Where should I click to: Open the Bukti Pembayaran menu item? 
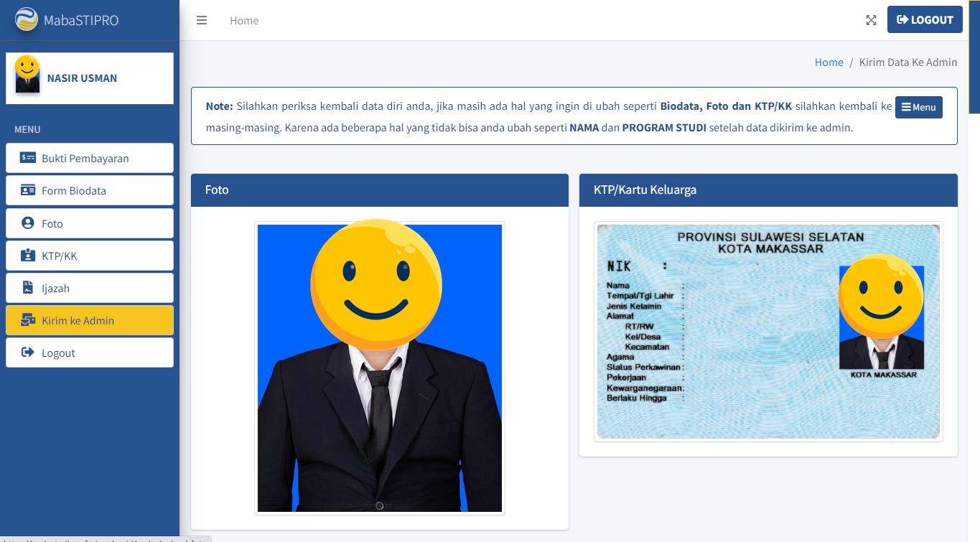click(x=85, y=158)
